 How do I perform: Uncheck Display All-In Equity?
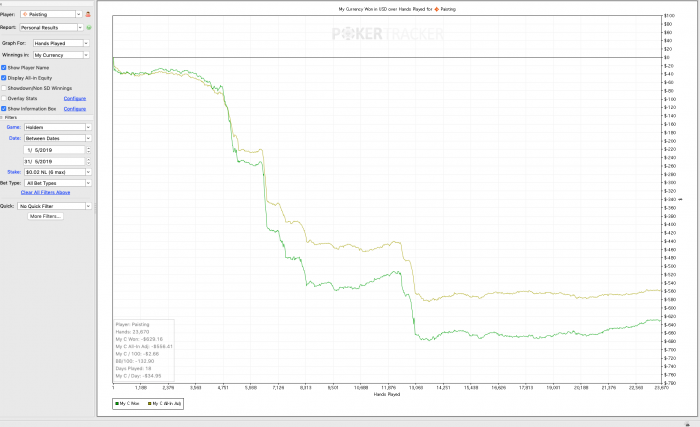click(4, 77)
